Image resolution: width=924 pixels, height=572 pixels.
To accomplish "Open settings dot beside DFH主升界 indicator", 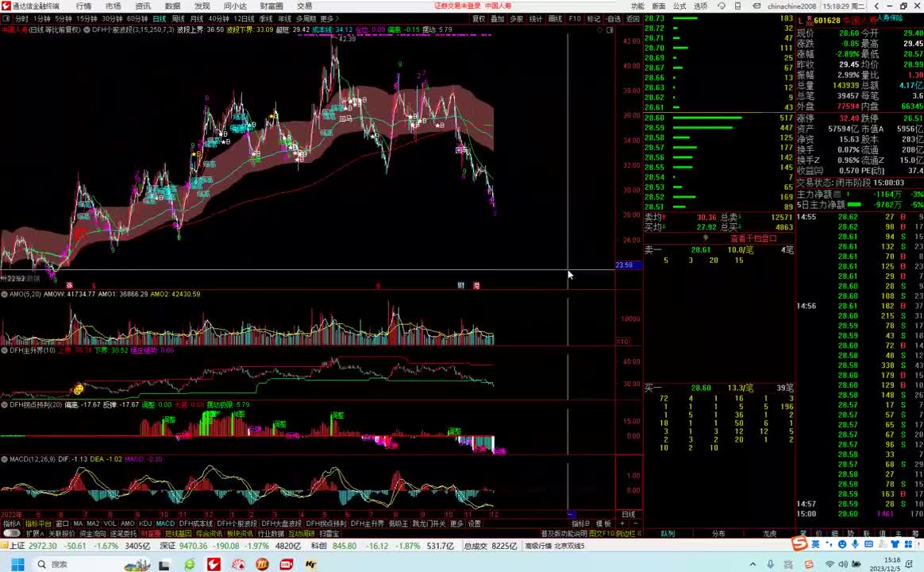I will [5, 350].
